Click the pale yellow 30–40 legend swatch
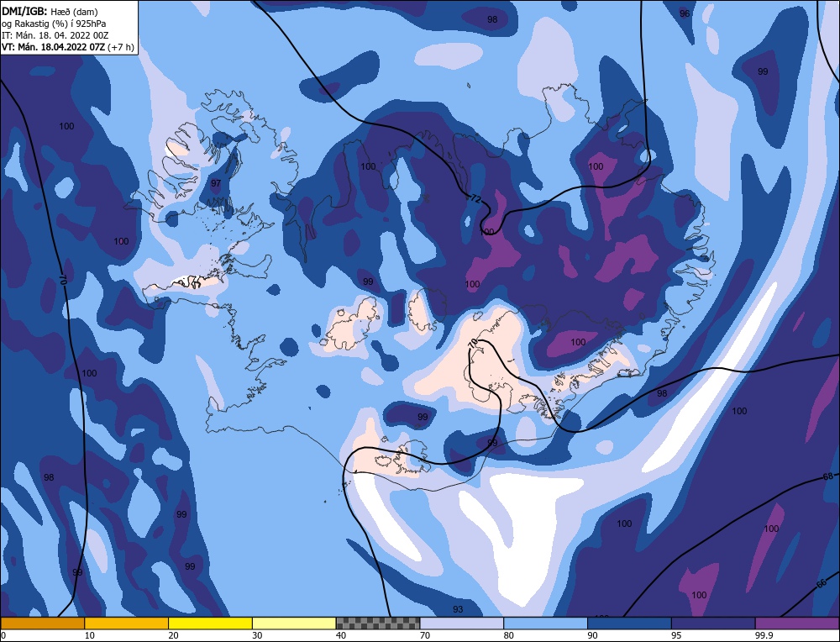 (x=294, y=623)
